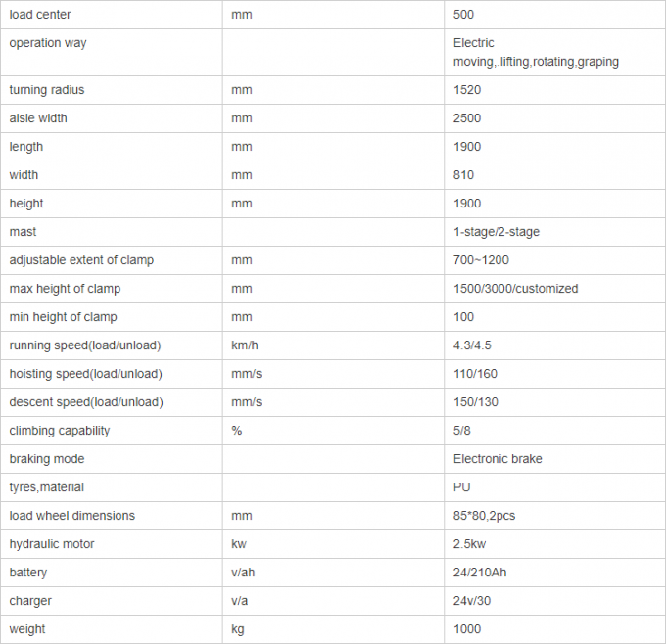
Task: Click the '24/210Ah' battery value
Action: 481,573
